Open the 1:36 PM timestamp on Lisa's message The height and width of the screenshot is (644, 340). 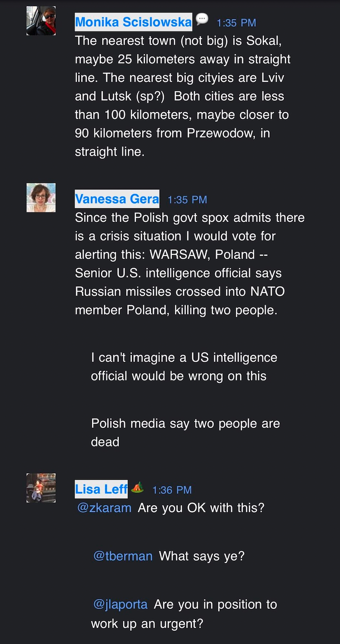coord(172,490)
